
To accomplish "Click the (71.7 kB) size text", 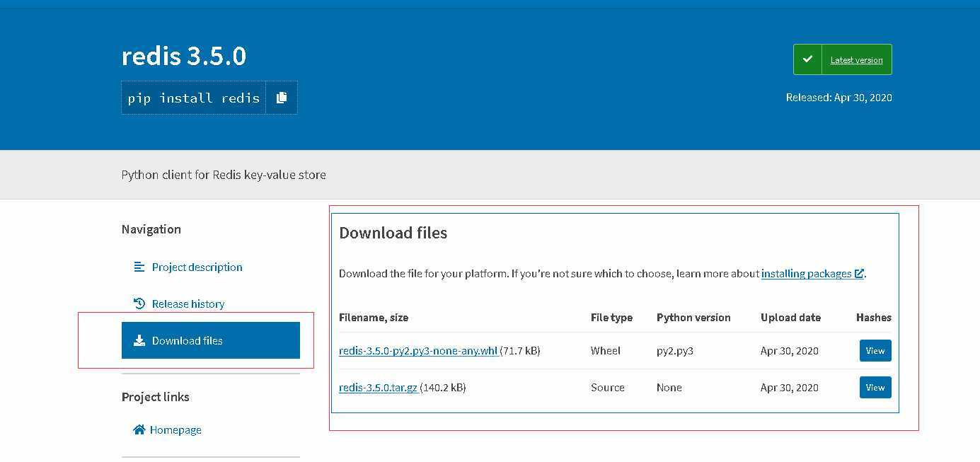I will click(520, 350).
